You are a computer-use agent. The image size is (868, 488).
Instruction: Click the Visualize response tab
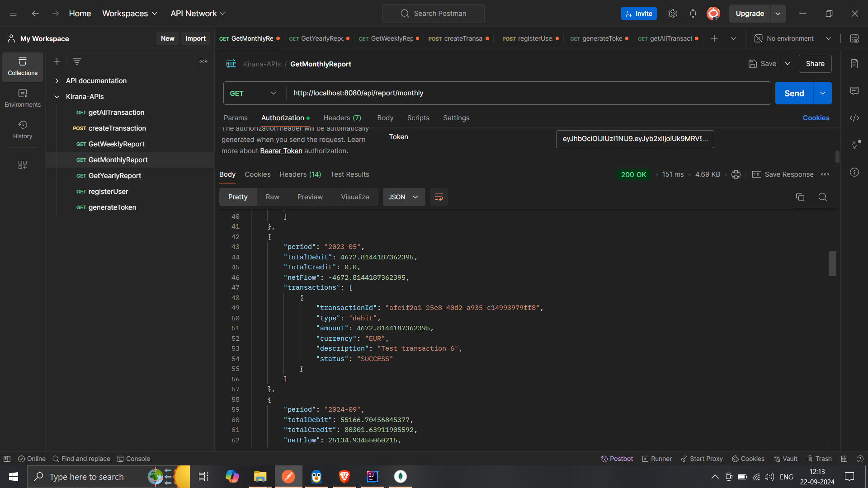click(355, 197)
